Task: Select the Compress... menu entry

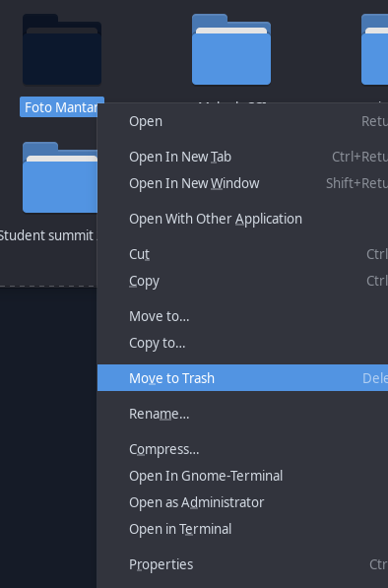Action: pos(242,449)
